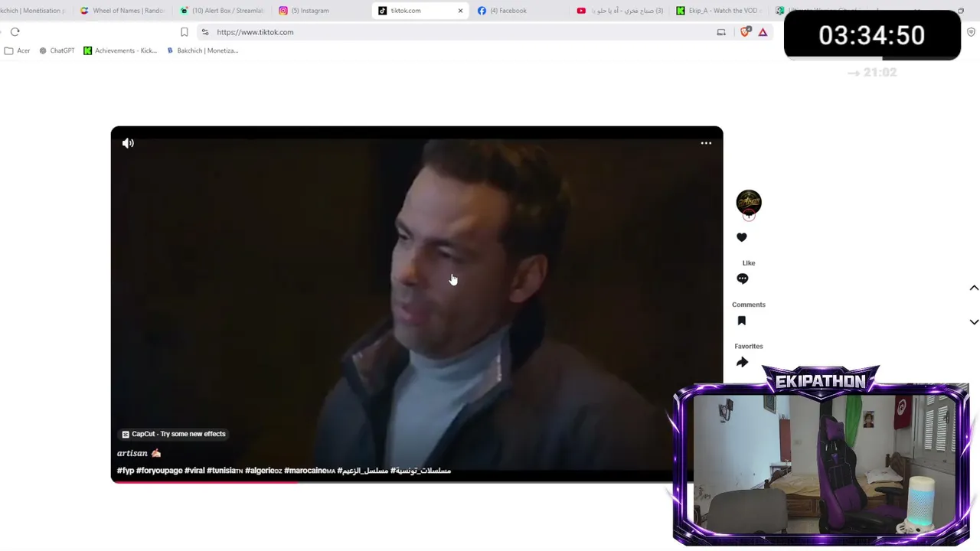The height and width of the screenshot is (551, 980).
Task: Open the #fyp hashtag
Action: coord(126,471)
